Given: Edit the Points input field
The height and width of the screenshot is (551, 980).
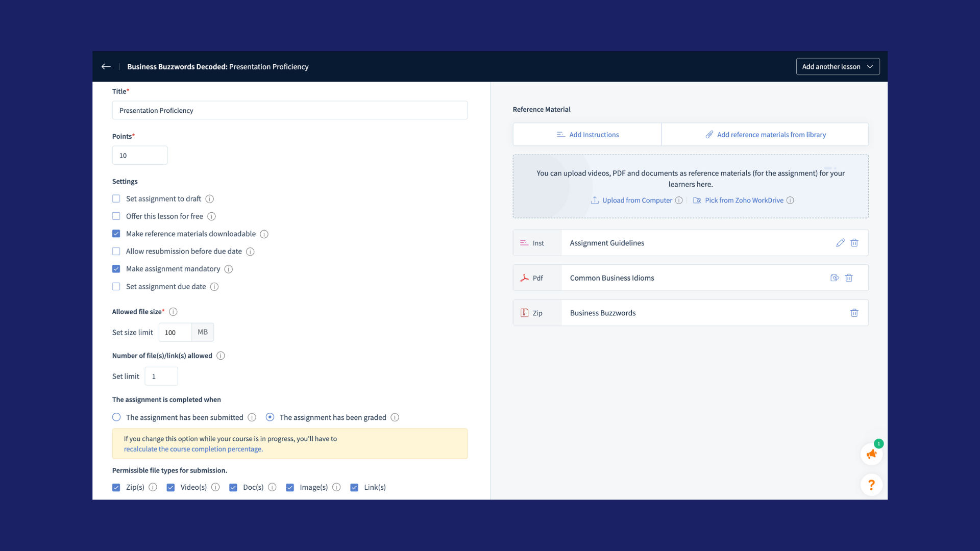Looking at the screenshot, I should tap(139, 155).
